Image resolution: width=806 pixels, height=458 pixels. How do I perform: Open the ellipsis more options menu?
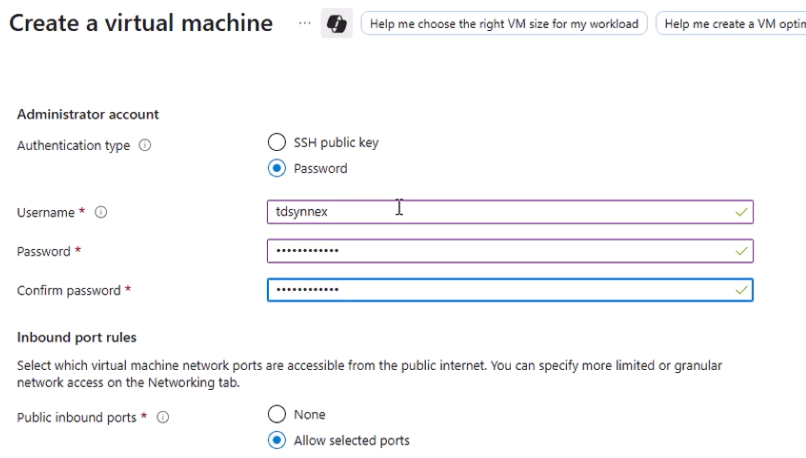coord(305,23)
